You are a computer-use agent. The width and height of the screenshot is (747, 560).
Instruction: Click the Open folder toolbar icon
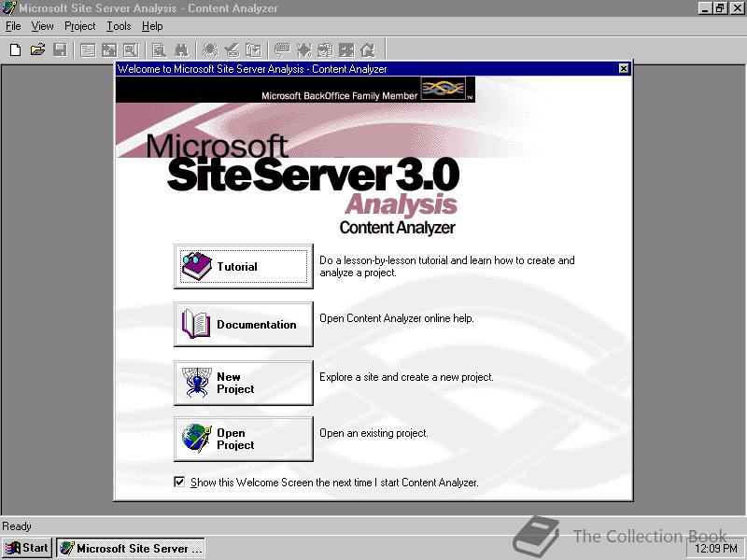(x=37, y=49)
